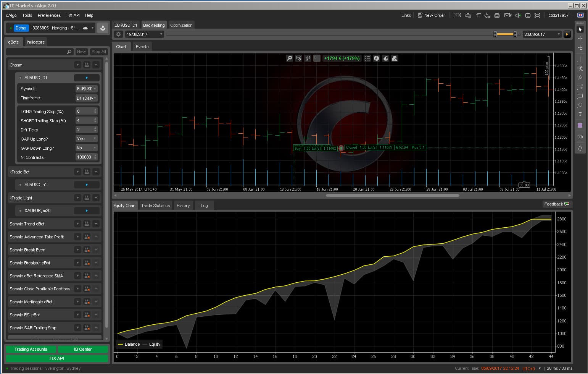The image size is (588, 374).
Task: Toggle the sound speaker icon in the top toolbar
Action: [x=518, y=15]
